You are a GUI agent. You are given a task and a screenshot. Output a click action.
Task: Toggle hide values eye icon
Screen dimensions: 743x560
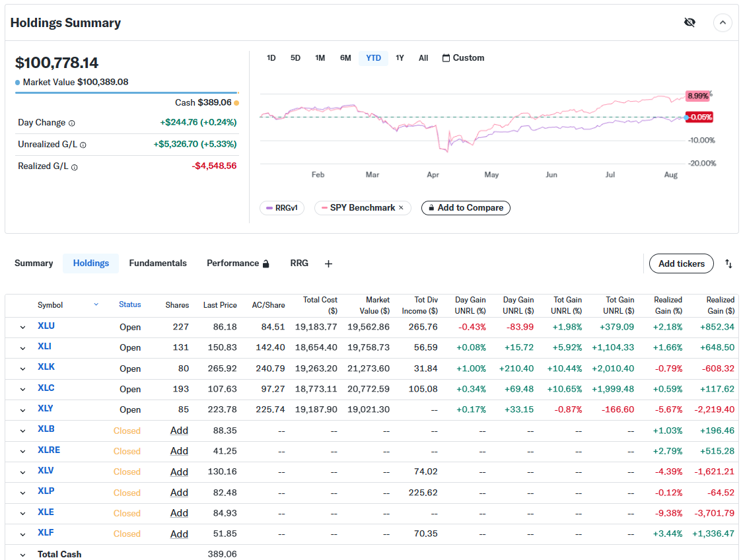(x=690, y=23)
